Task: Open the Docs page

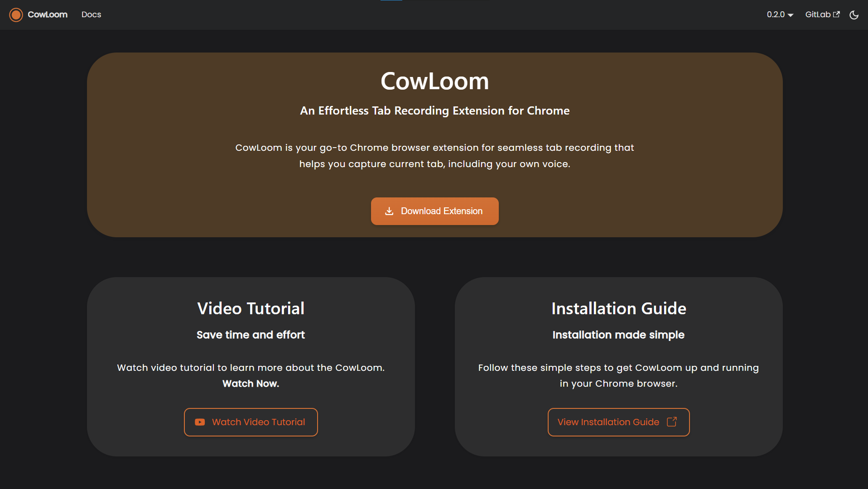Action: coord(91,14)
